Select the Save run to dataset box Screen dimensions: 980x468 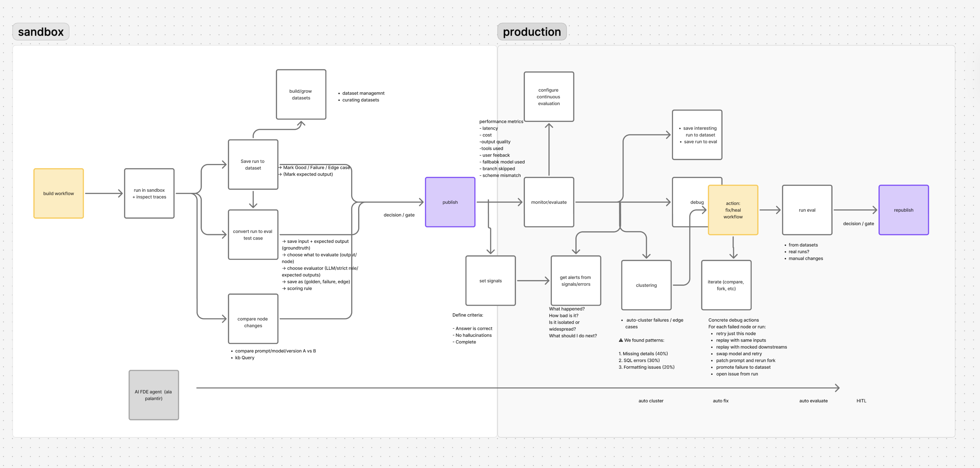(x=253, y=165)
